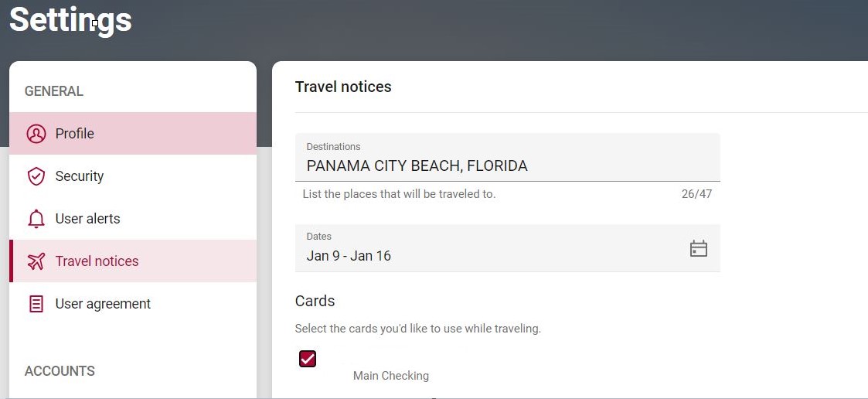Click the Travel notices panel heading

coord(343,87)
